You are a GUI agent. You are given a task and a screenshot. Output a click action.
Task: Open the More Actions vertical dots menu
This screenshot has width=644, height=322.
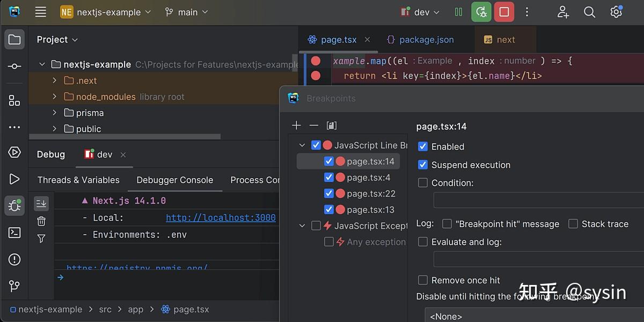[527, 12]
